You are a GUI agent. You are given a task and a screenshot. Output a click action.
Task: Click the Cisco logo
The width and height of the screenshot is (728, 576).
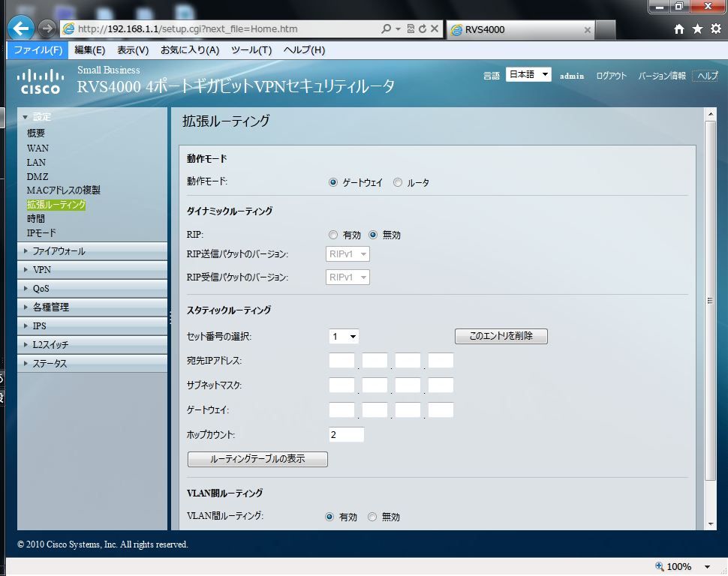[41, 82]
